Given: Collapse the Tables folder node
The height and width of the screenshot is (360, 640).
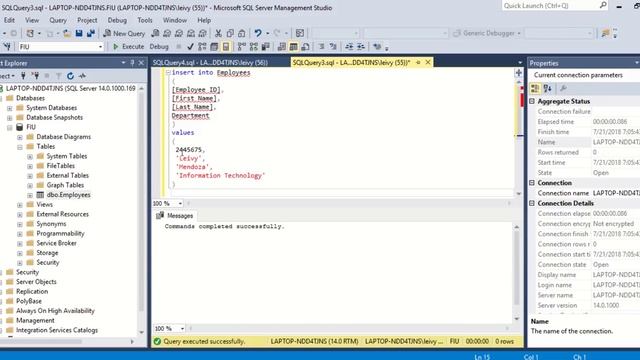Looking at the screenshot, I should pos(20,147).
